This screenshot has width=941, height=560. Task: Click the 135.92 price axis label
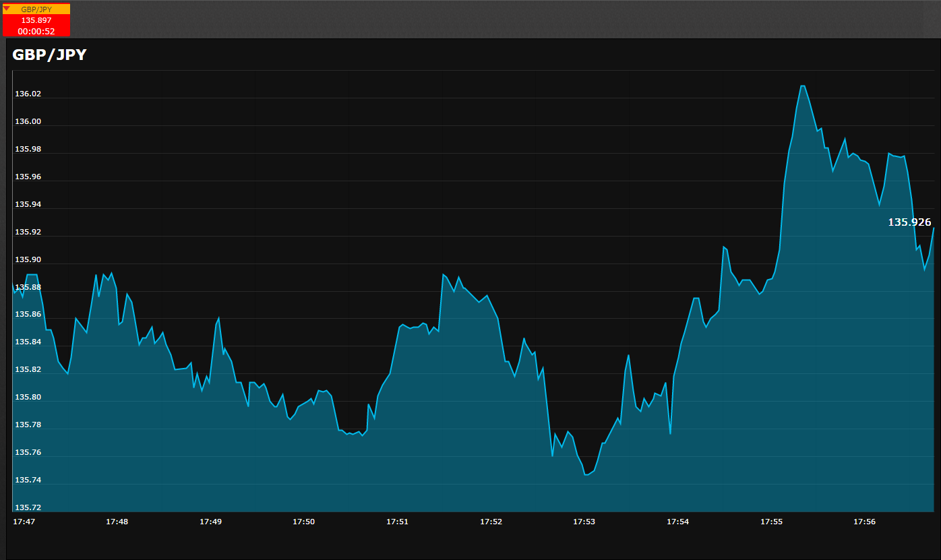(28, 232)
